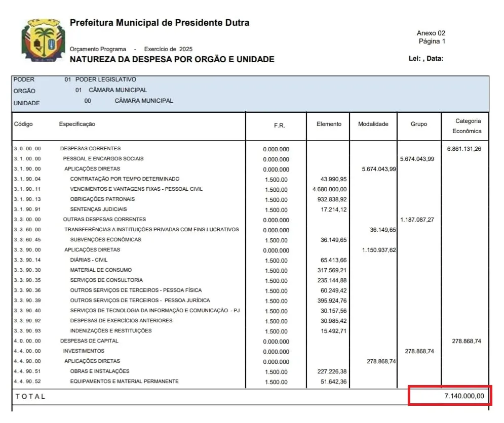Click the SUBVENÇÕES ECONÔMICAS row
504x423 pixels.
(x=105, y=240)
